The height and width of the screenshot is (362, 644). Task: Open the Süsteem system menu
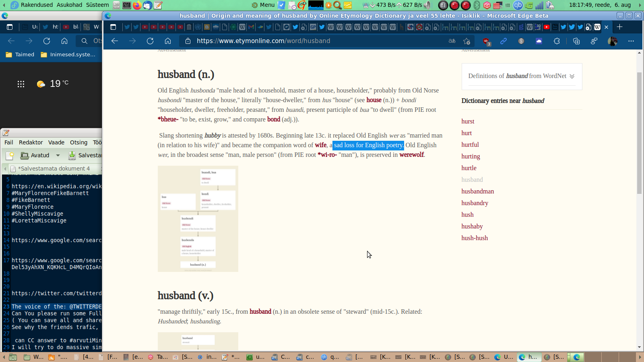point(97,5)
